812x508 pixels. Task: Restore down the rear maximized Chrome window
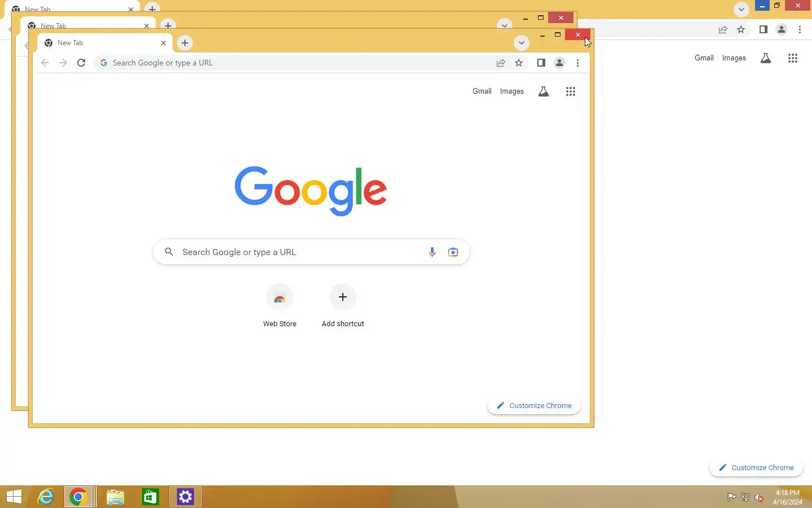777,6
